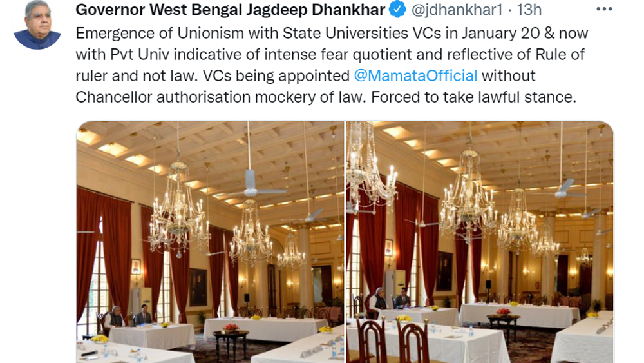This screenshot has height=363, width=644.
Task: Click the Governor West Bengal Jagdeep Dhankhar name
Action: (231, 10)
